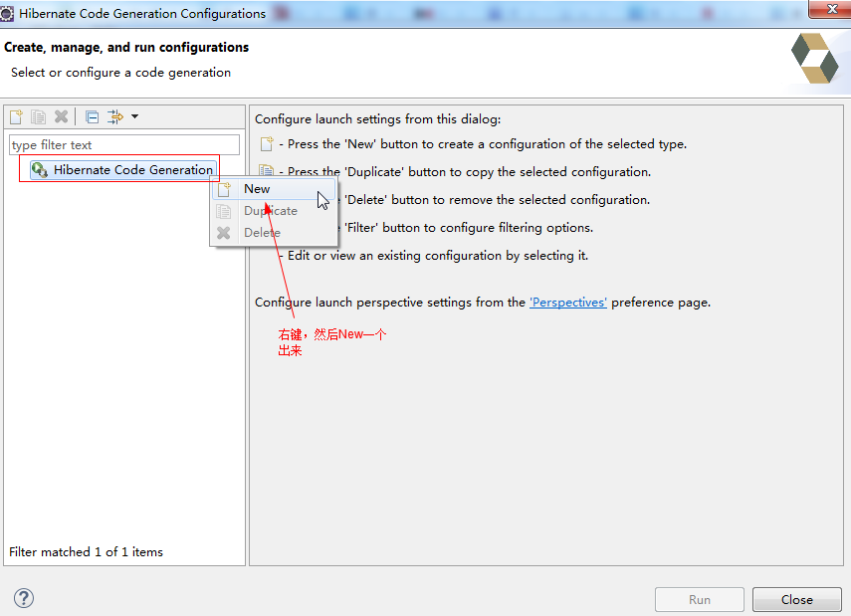
Task: Open the 'Perspectives' preference link
Action: 567,303
